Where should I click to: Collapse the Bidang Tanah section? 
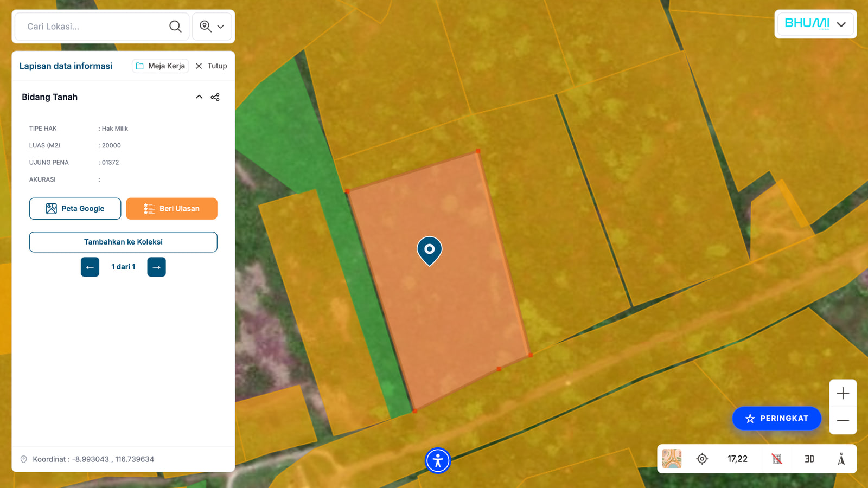point(199,97)
